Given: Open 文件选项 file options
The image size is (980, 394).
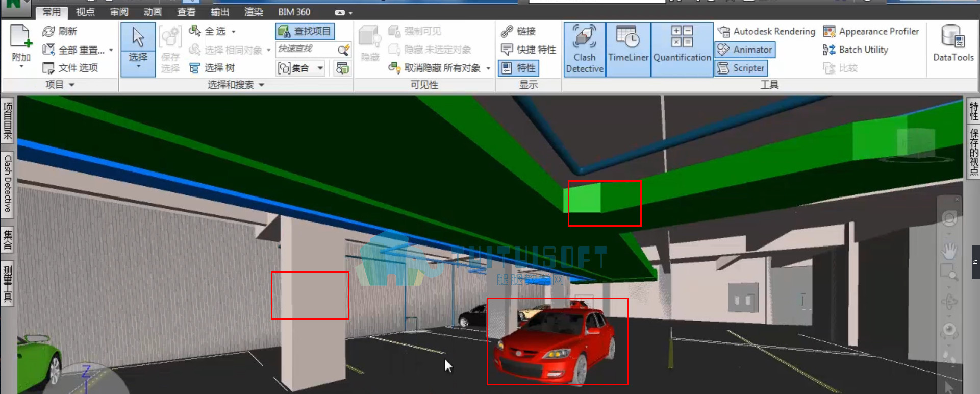Looking at the screenshot, I should 70,68.
